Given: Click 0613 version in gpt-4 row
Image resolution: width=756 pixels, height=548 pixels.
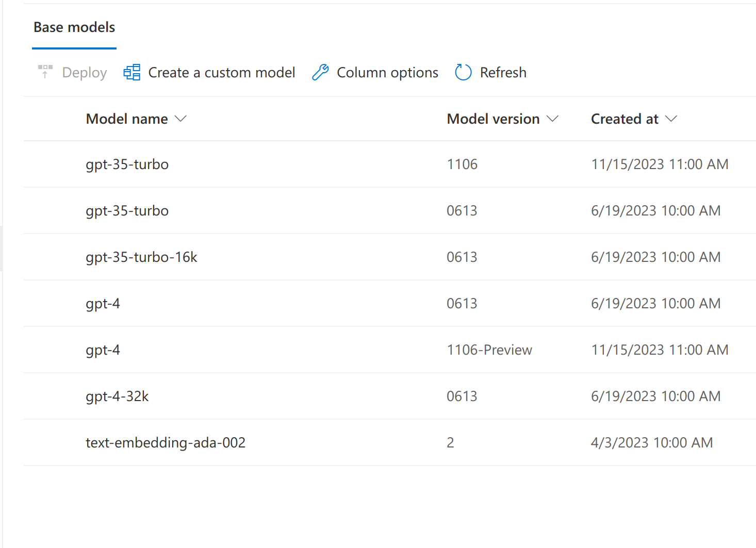Looking at the screenshot, I should [462, 304].
